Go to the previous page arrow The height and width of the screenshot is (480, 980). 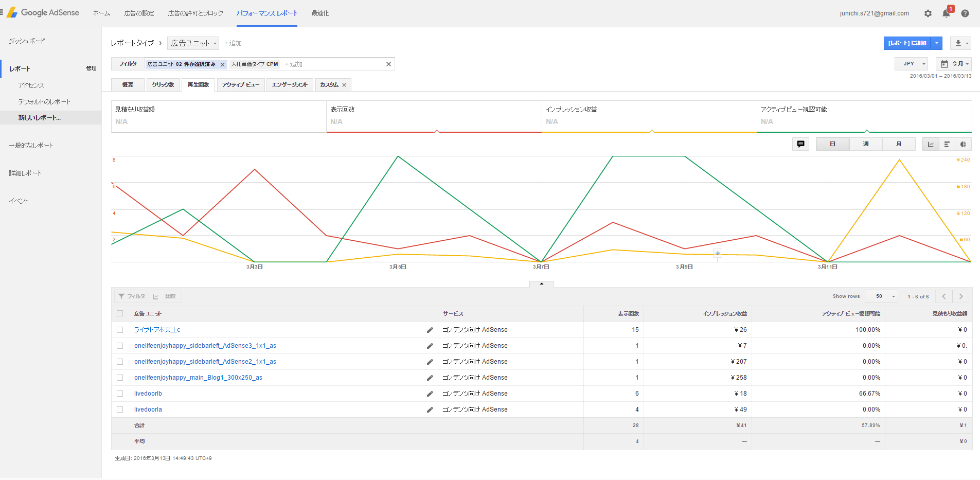944,296
